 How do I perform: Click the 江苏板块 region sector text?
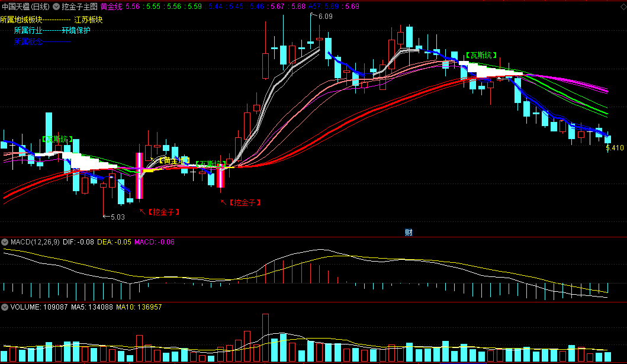tap(88, 20)
